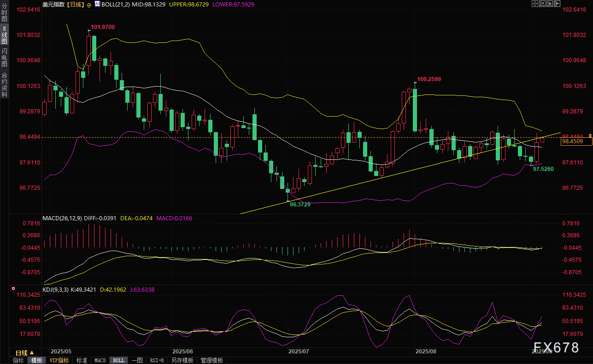
Task: Open the 闪电图 view
Action: 4,57
